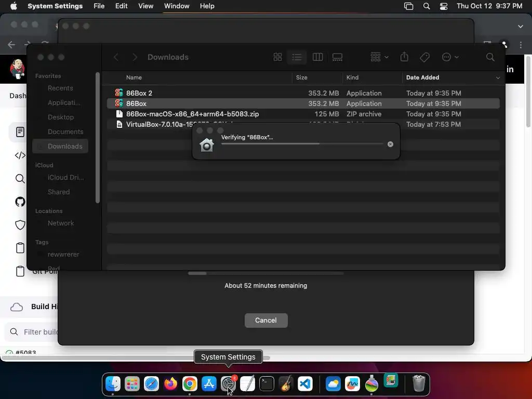The width and height of the screenshot is (532, 399).
Task: Open App Store from the Dock
Action: tap(209, 384)
